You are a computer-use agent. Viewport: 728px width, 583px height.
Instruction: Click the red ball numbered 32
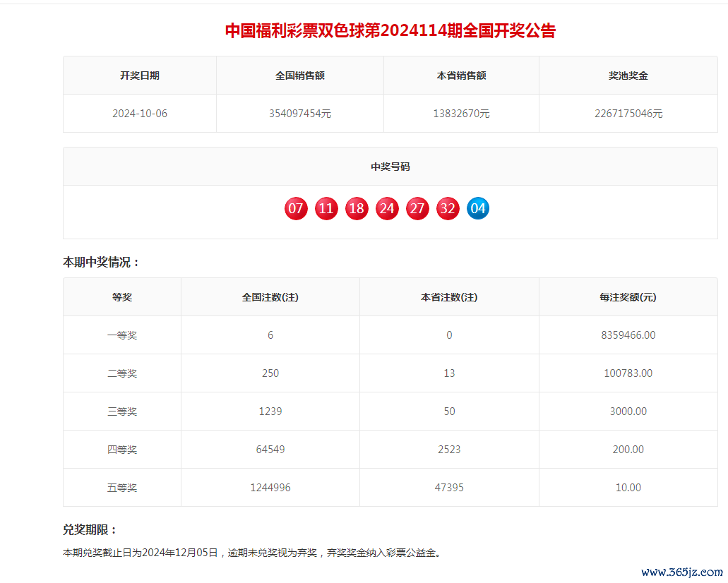coord(448,208)
